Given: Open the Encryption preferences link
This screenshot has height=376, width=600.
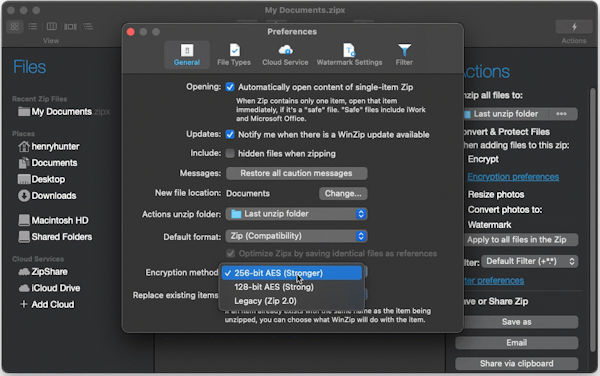Looking at the screenshot, I should (513, 177).
